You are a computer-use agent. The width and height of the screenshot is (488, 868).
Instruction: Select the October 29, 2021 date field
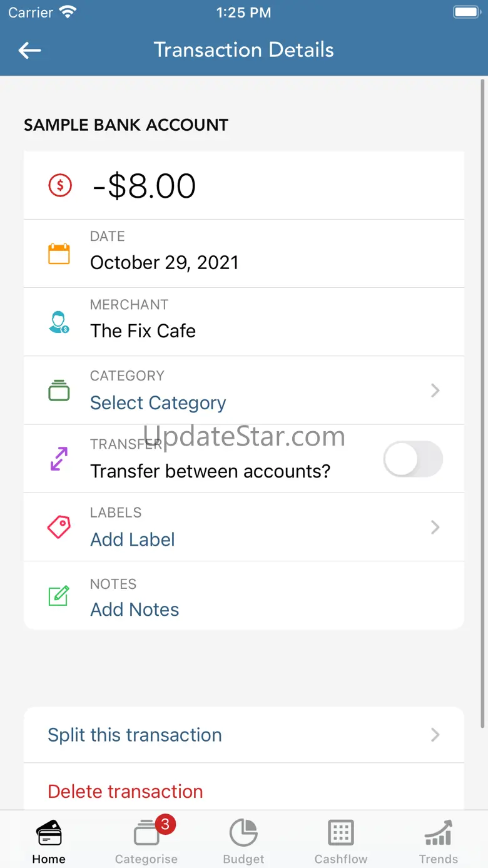244,253
